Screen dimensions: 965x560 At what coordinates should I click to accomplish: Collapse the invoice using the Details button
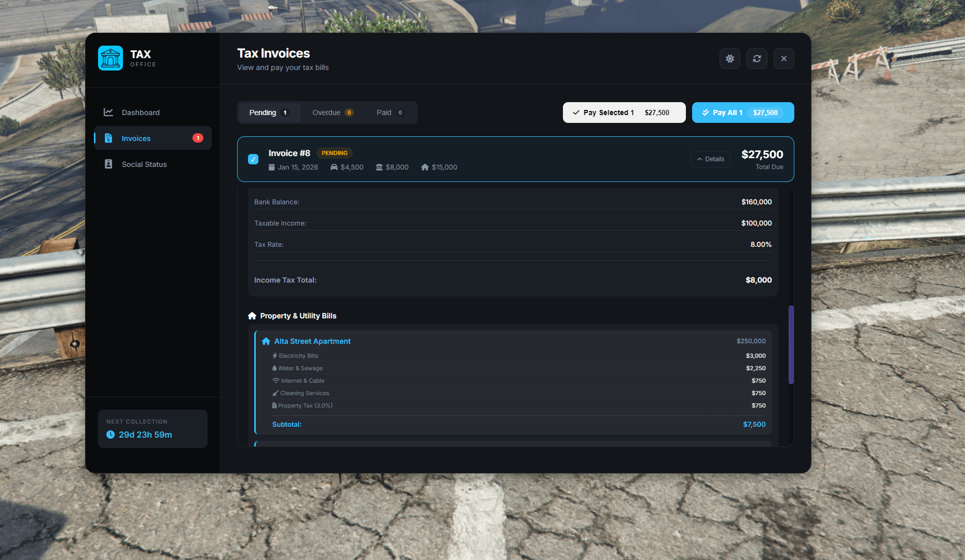pos(710,159)
